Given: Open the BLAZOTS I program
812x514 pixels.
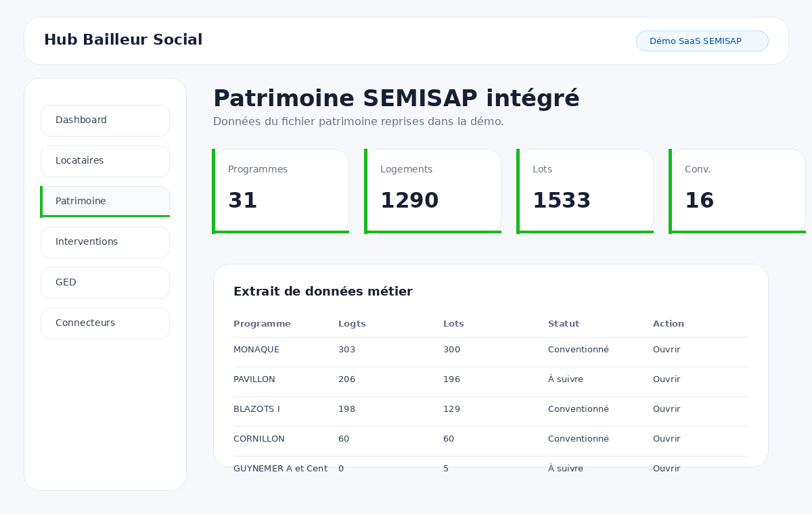Looking at the screenshot, I should click(667, 409).
